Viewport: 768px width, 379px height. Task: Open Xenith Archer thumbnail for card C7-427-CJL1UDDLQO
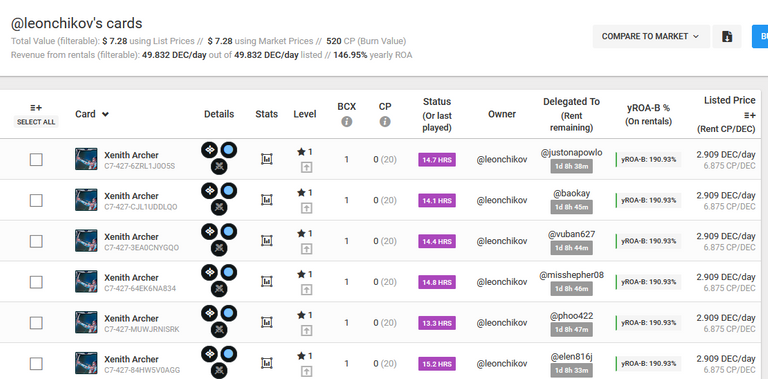[x=86, y=200]
